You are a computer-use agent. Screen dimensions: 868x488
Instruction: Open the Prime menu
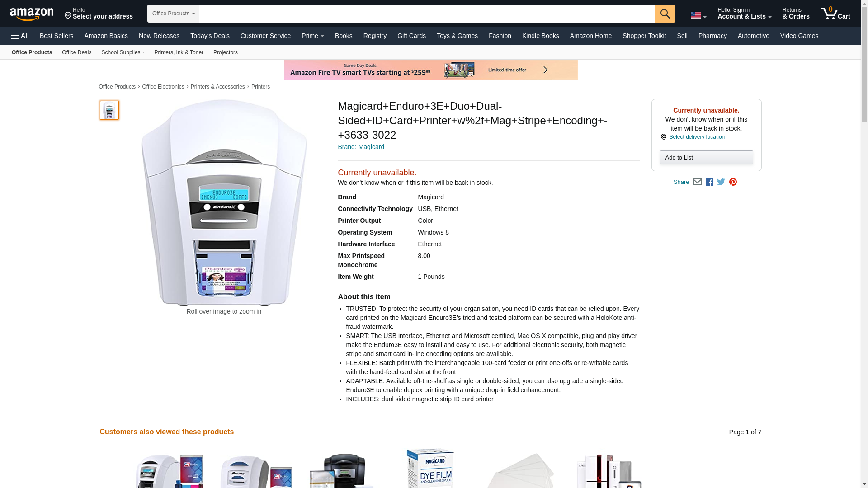coord(312,36)
